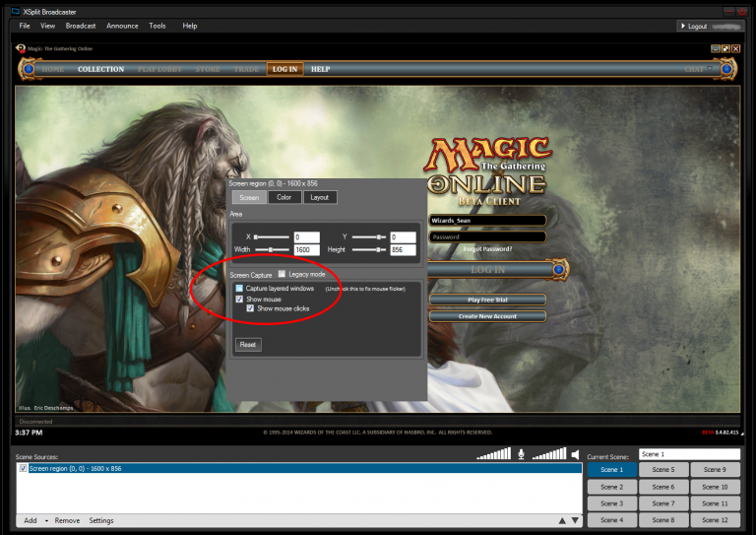Click the blue orb beside the CHAT tab

727,69
